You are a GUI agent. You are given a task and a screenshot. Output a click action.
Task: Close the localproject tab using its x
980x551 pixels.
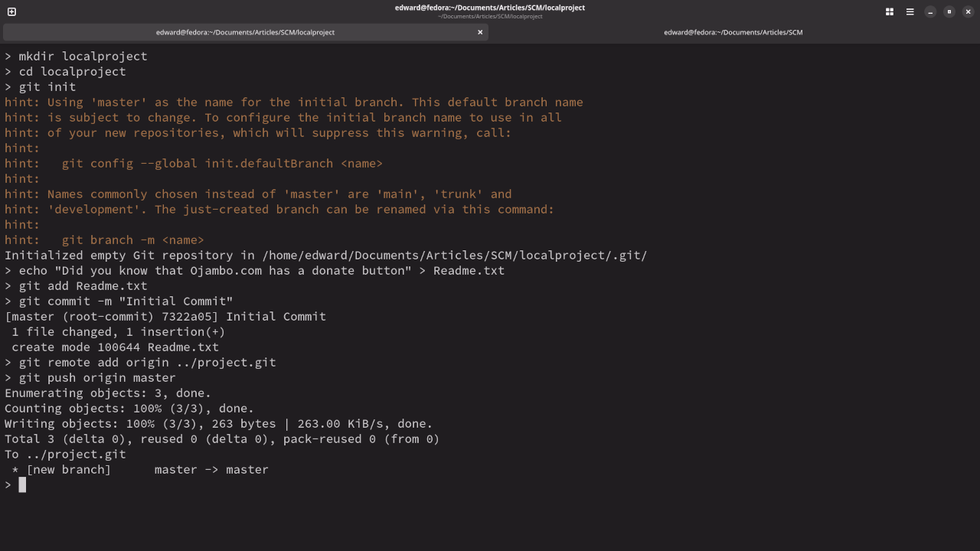click(x=480, y=32)
